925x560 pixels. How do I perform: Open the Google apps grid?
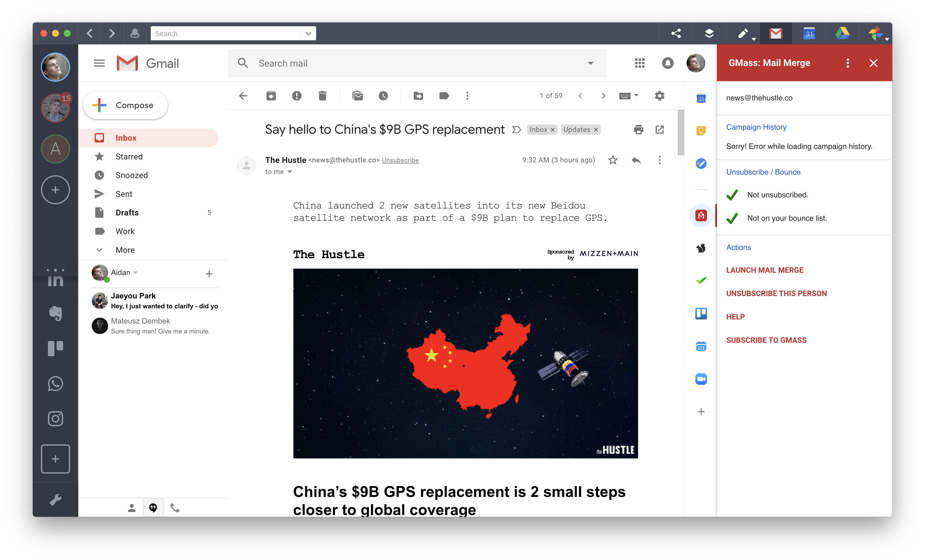pyautogui.click(x=640, y=63)
